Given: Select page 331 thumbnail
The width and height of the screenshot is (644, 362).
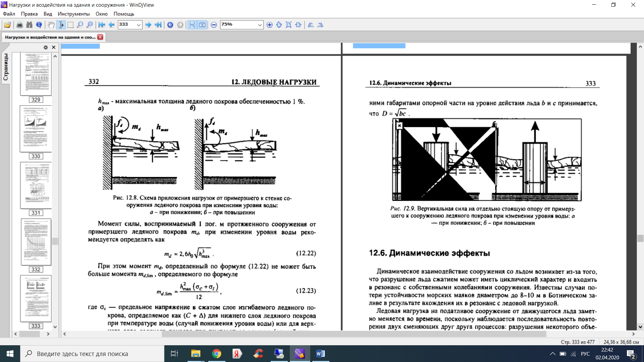Looking at the screenshot, I should coord(36,185).
